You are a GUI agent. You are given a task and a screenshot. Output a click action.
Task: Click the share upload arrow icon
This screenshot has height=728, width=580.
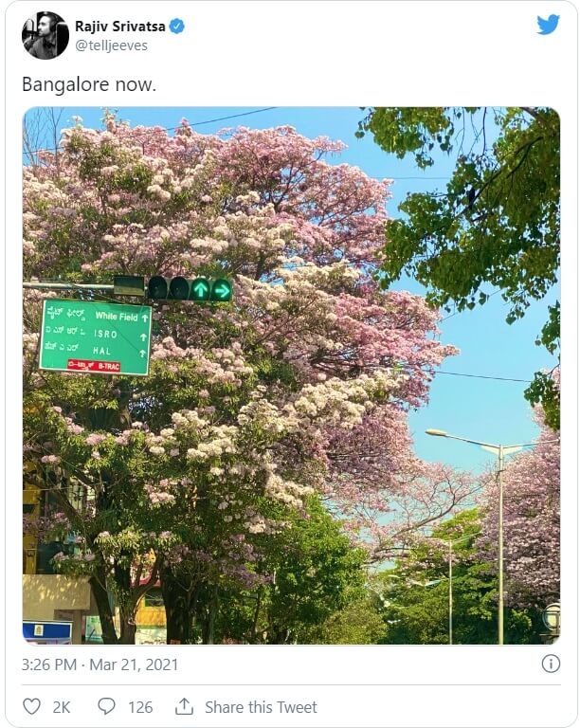coord(184,706)
